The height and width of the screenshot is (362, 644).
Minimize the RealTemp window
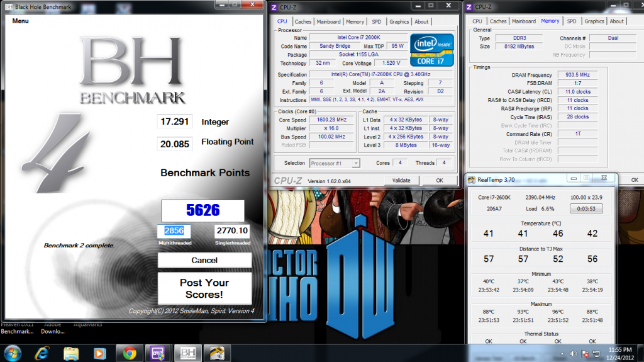coord(574,178)
